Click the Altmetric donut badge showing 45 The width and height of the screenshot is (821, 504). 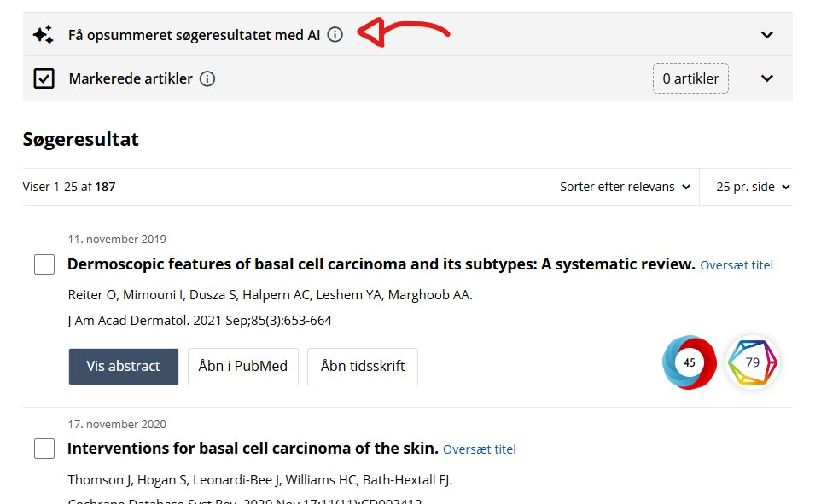click(x=689, y=362)
